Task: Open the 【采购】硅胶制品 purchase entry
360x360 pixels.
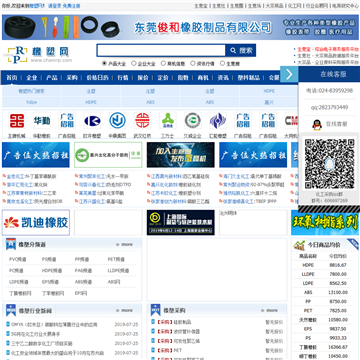Action: pyautogui.click(x=174, y=322)
